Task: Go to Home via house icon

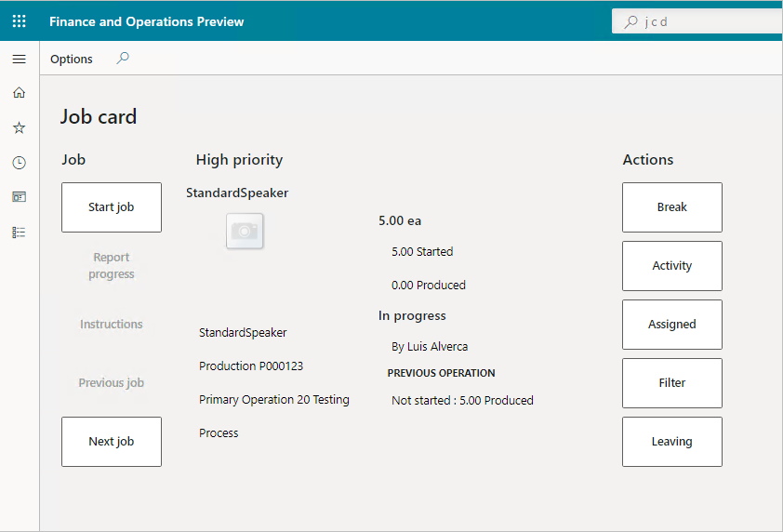Action: click(x=19, y=92)
